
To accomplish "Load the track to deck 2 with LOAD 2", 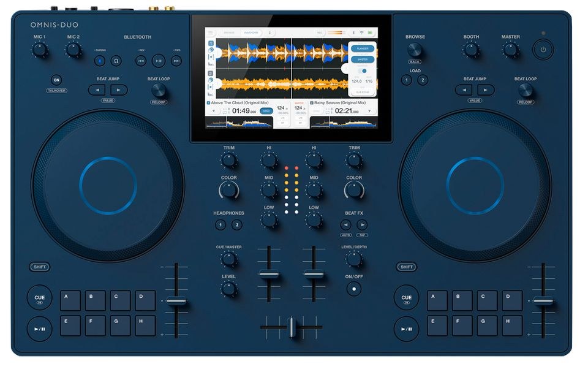I will click(x=423, y=80).
